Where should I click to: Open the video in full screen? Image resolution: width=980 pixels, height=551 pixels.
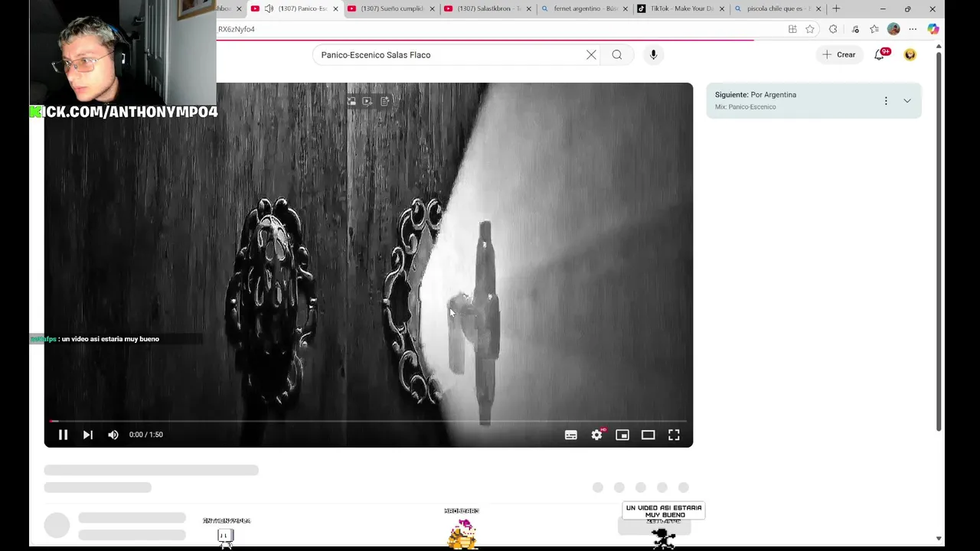click(x=674, y=435)
